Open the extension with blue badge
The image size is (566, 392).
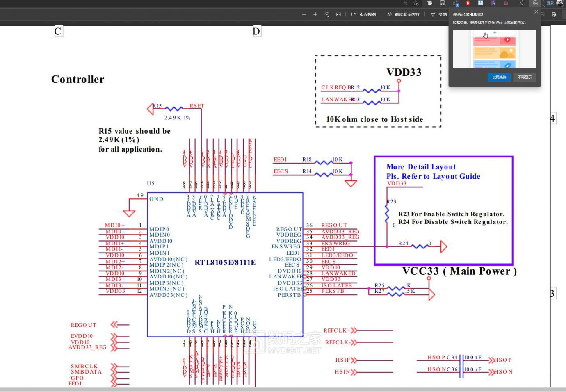(455, 3)
